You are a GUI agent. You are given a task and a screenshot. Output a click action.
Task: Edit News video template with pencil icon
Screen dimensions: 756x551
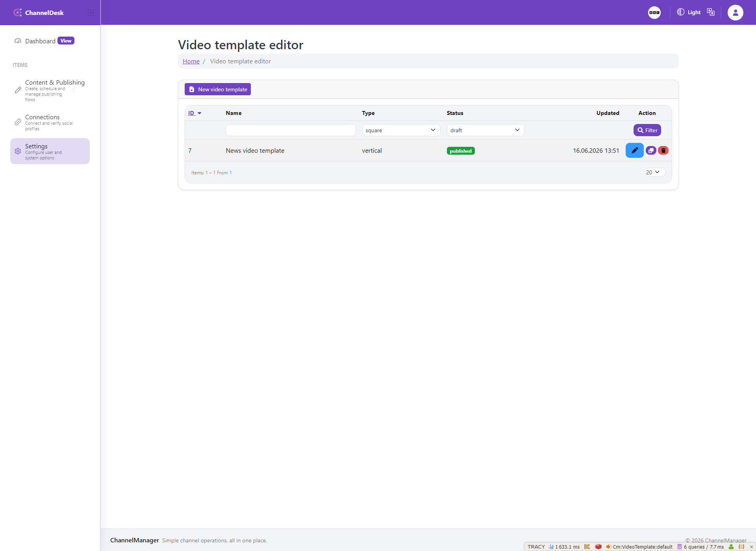[x=634, y=150]
